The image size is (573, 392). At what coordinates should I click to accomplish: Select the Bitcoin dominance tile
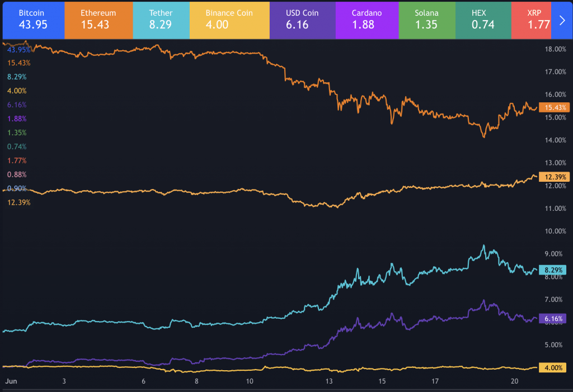32,20
